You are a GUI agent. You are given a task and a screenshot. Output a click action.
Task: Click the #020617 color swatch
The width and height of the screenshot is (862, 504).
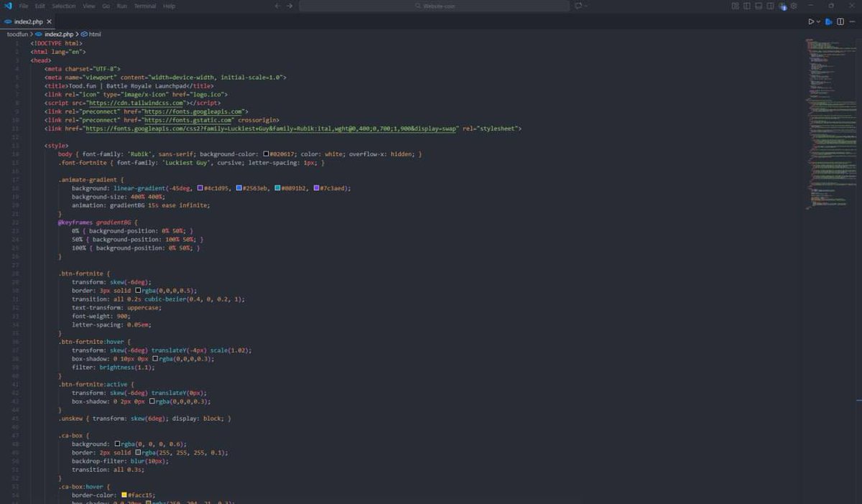pos(267,154)
